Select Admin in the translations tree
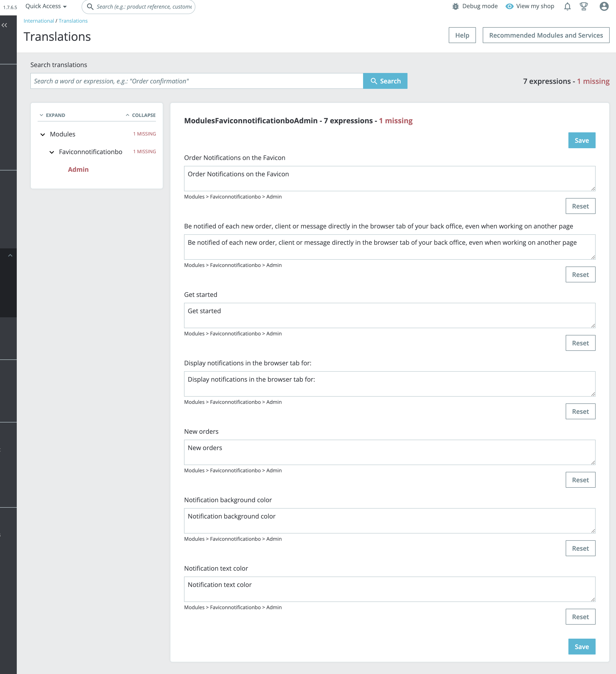Image resolution: width=616 pixels, height=674 pixels. (78, 170)
